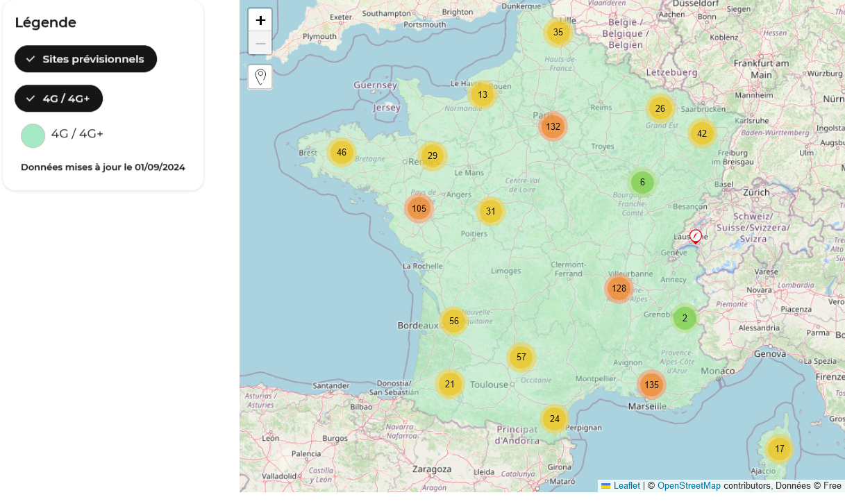Select the 21-site cluster near Toulouse
This screenshot has height=504, width=845.
tap(449, 383)
